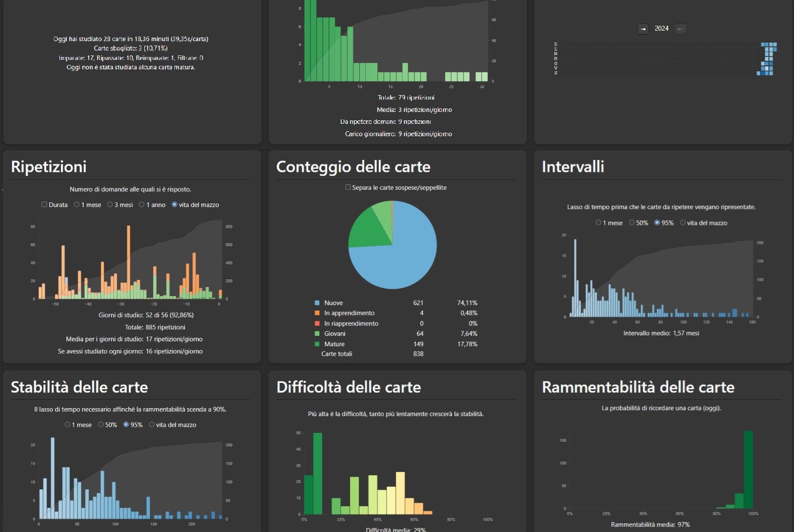
Task: Select 1 mese in Ripetizioni
Action: pyautogui.click(x=77, y=205)
